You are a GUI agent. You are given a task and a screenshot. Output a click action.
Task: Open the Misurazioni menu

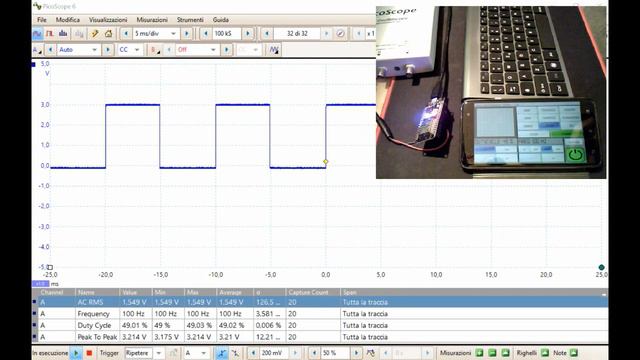pos(152,20)
